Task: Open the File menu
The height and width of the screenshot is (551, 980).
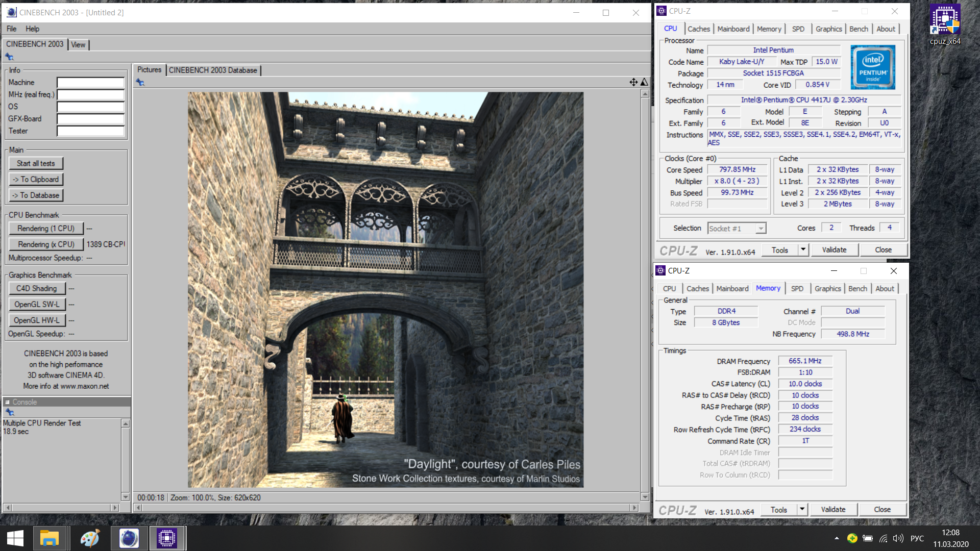Action: pos(11,29)
